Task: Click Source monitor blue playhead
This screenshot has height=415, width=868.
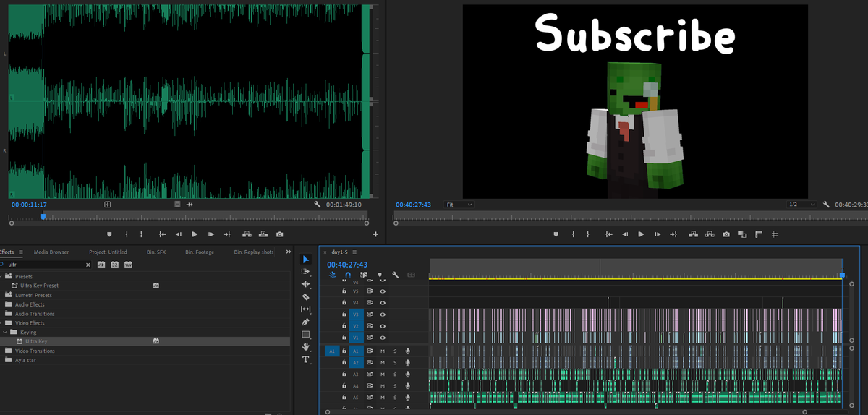Action: (x=43, y=215)
